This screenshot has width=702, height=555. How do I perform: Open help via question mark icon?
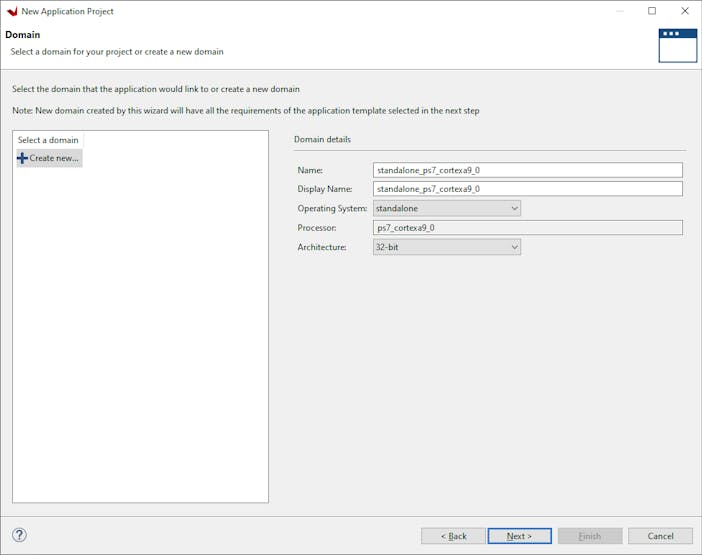point(19,536)
